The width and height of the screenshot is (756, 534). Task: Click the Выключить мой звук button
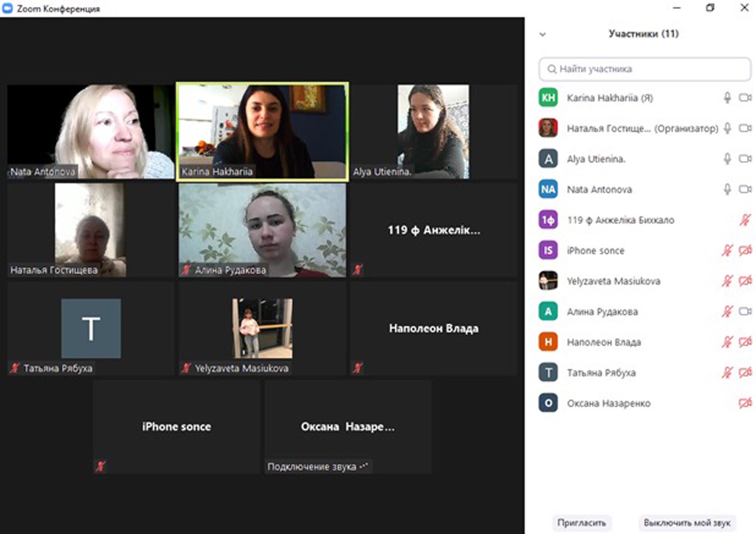pos(687,523)
